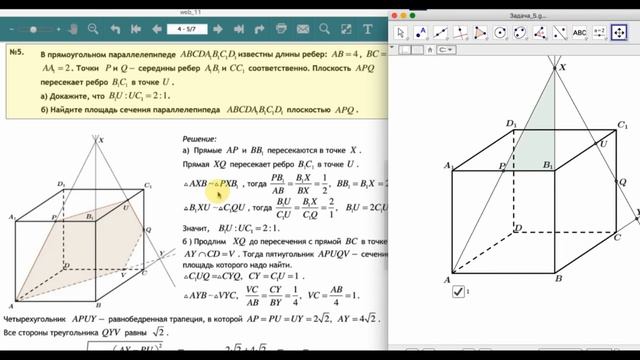Jump to the last page
640x360 pixels.
238,29
